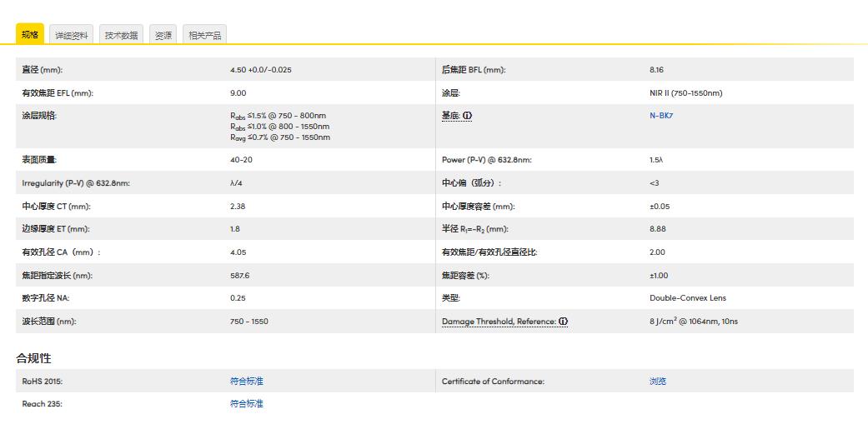Click 符合标准 link for Reach 235
Viewport: 868px width, 434px height.
pyautogui.click(x=247, y=404)
